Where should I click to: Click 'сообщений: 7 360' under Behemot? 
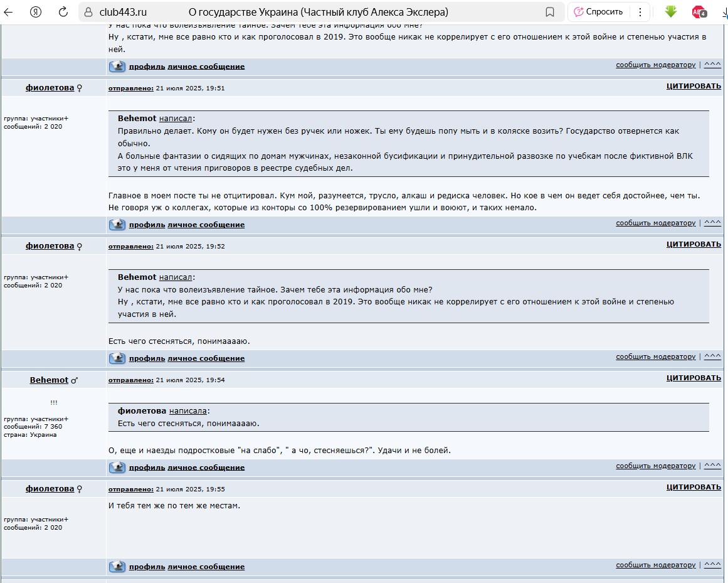coord(33,427)
